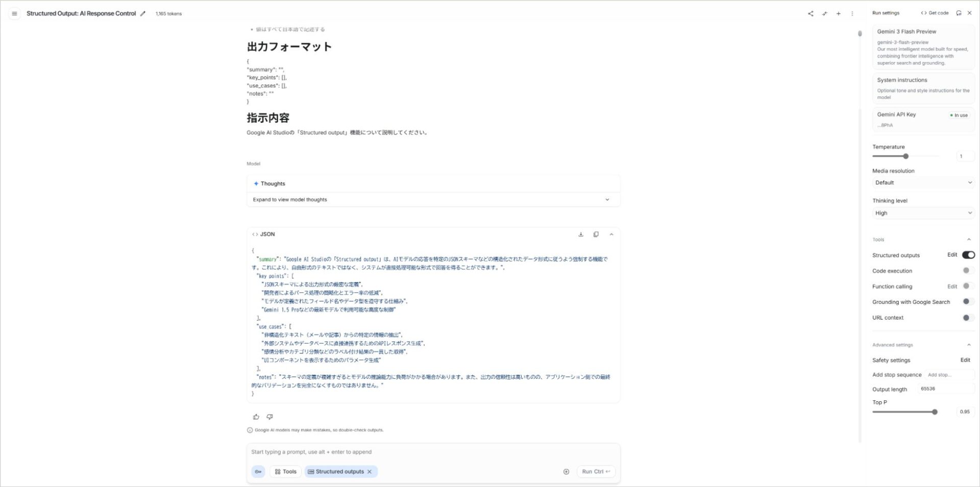Enable Code execution tool
Viewport: 980px width, 487px height.
(966, 270)
